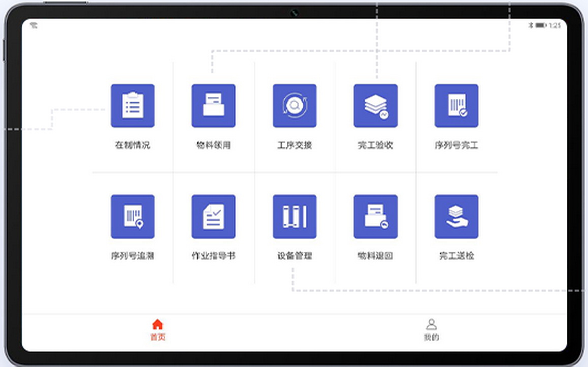Open the 在制情况 clipboard icon

[133, 106]
